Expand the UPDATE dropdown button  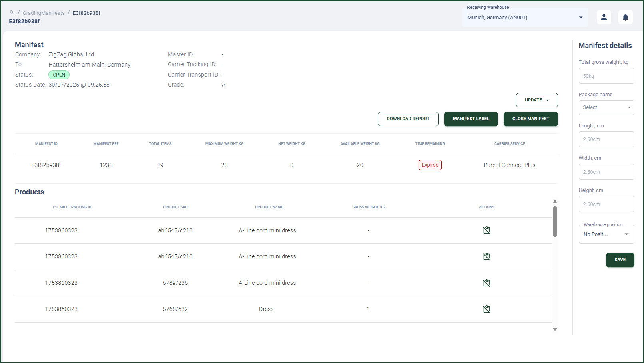pyautogui.click(x=537, y=100)
